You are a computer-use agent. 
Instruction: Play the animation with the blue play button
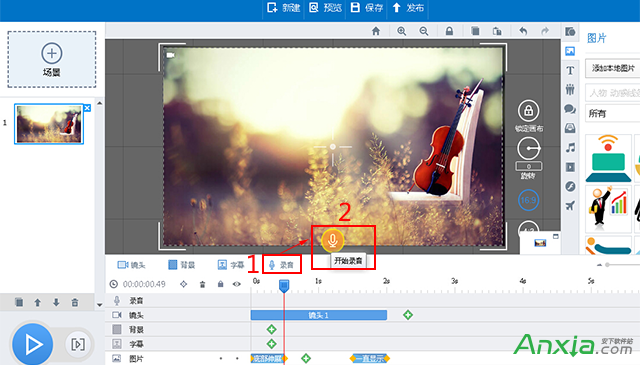pyautogui.click(x=33, y=344)
